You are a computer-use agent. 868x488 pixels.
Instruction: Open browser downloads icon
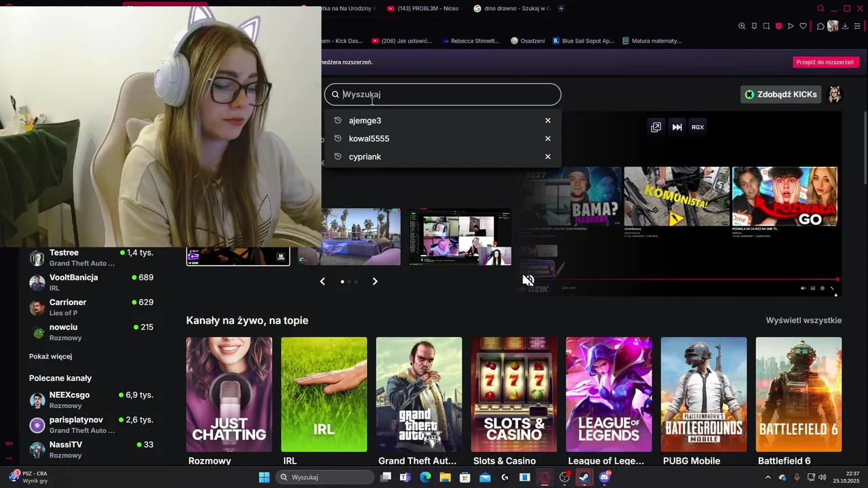coord(846,26)
